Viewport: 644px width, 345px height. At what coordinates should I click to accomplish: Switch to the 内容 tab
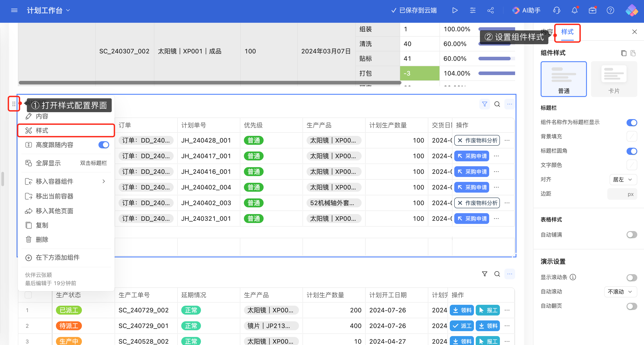coord(547,32)
